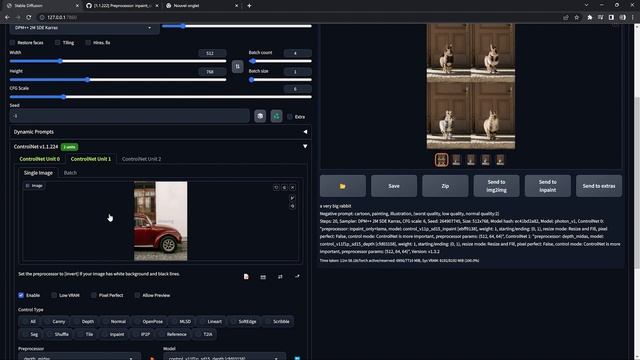This screenshot has height=360, width=640.
Task: Go back in browser history
Action: pyautogui.click(x=7, y=17)
